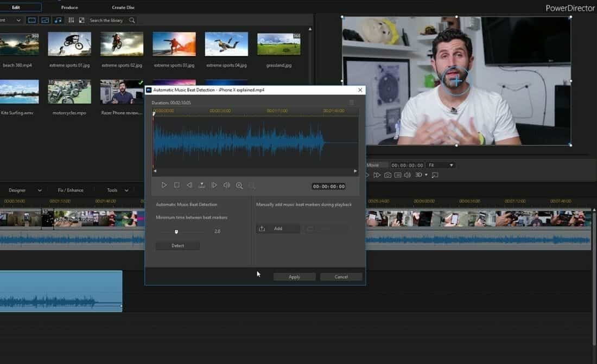Viewport: 597px width, 364px height.
Task: Select the Razer Phone review thumbnail
Action: 122,91
